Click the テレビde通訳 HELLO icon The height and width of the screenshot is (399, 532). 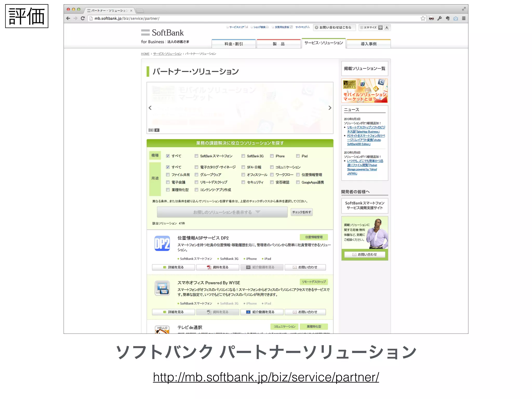[162, 329]
